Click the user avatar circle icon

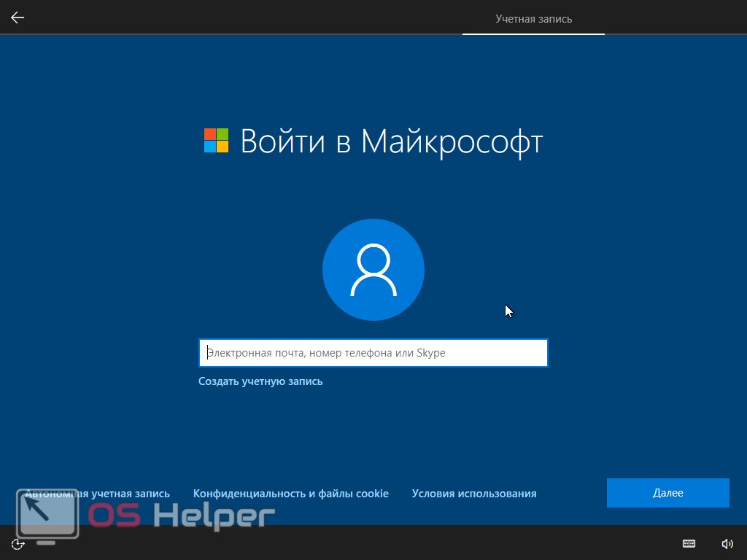tap(373, 270)
